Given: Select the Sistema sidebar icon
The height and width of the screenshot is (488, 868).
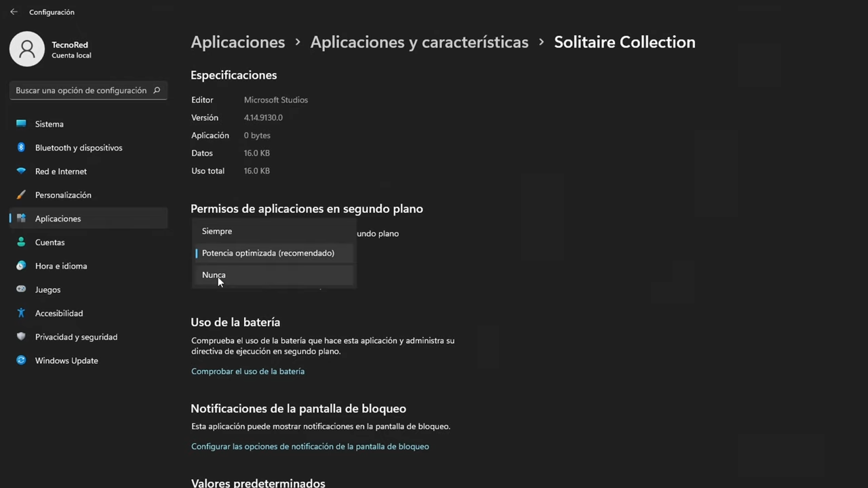Looking at the screenshot, I should pyautogui.click(x=21, y=123).
